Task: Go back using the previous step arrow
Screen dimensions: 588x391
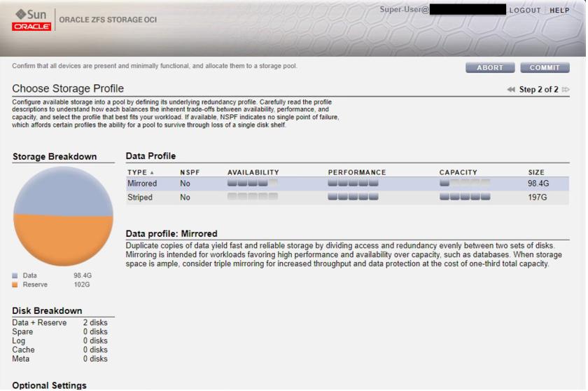Action: pyautogui.click(x=512, y=90)
